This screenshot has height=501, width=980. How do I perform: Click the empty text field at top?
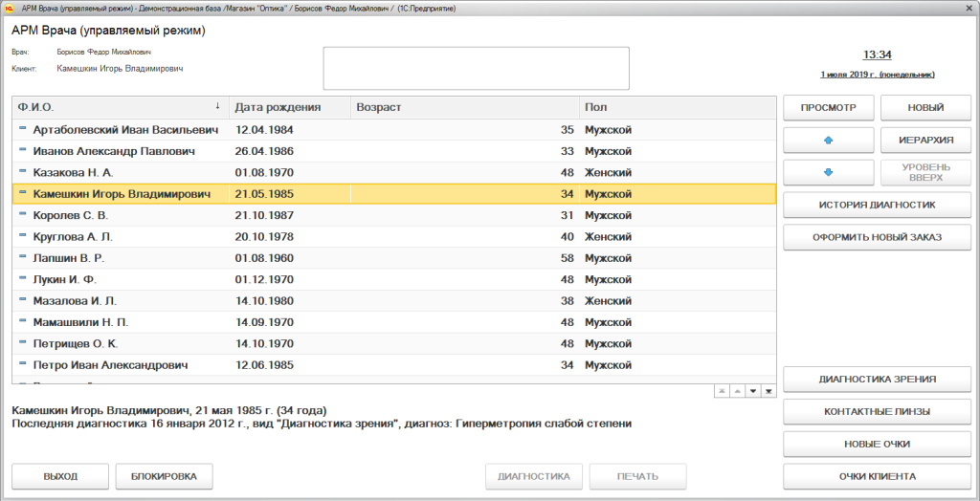coord(476,68)
